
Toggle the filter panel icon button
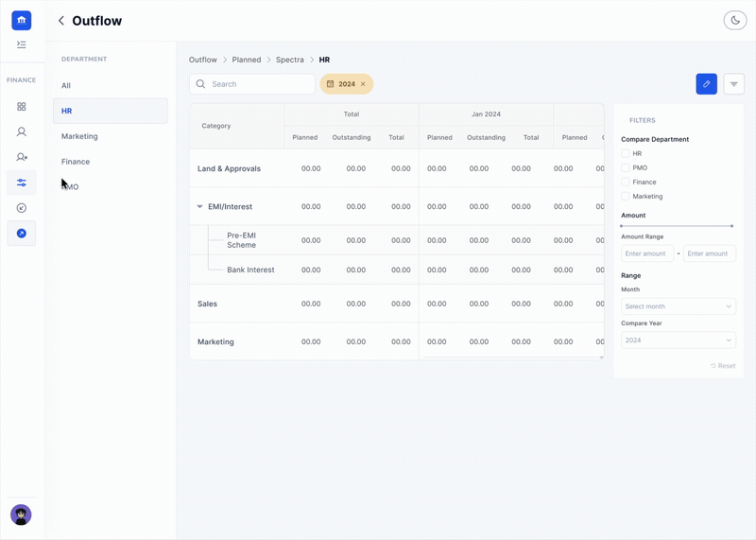click(734, 84)
